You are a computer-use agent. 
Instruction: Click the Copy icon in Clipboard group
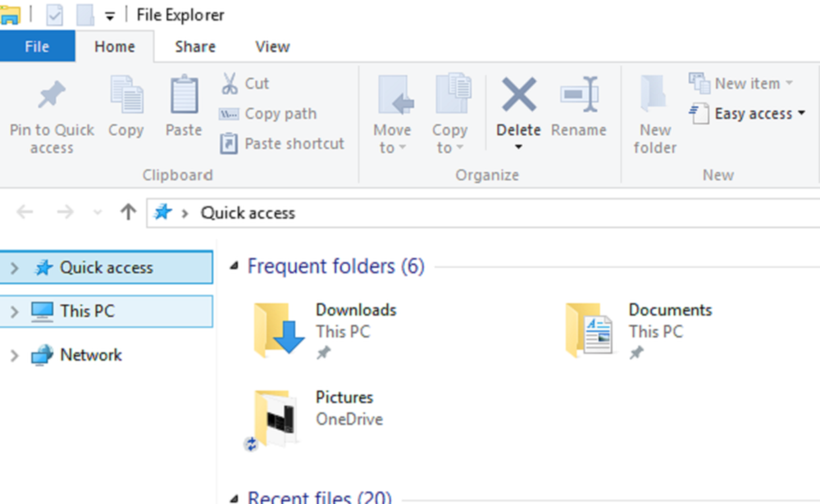click(x=126, y=96)
